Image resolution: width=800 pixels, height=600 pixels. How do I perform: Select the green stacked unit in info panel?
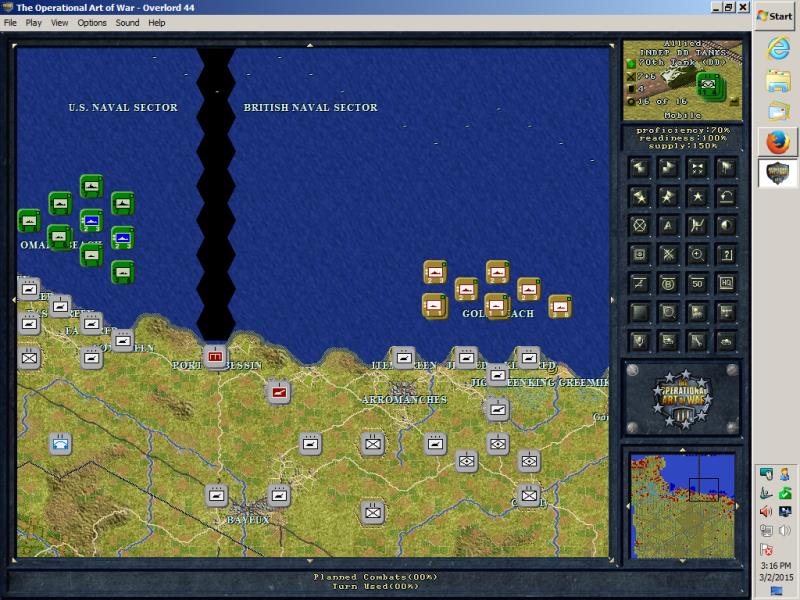tap(708, 85)
